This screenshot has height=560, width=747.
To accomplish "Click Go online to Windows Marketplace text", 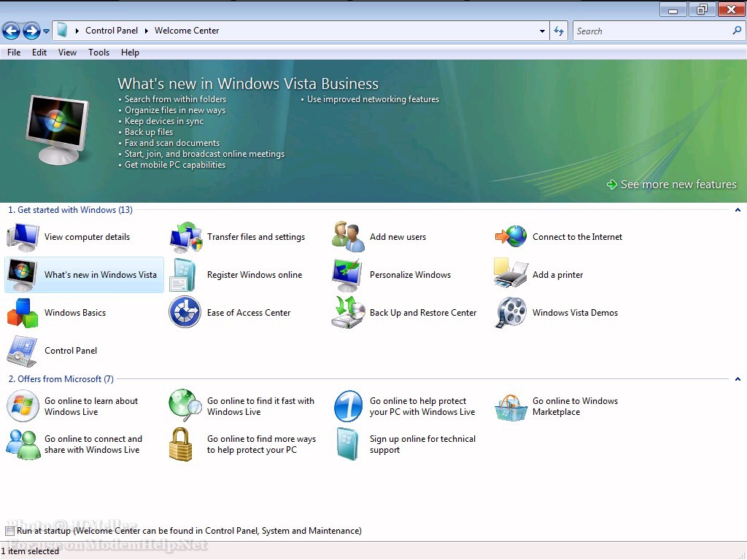I will 575,407.
